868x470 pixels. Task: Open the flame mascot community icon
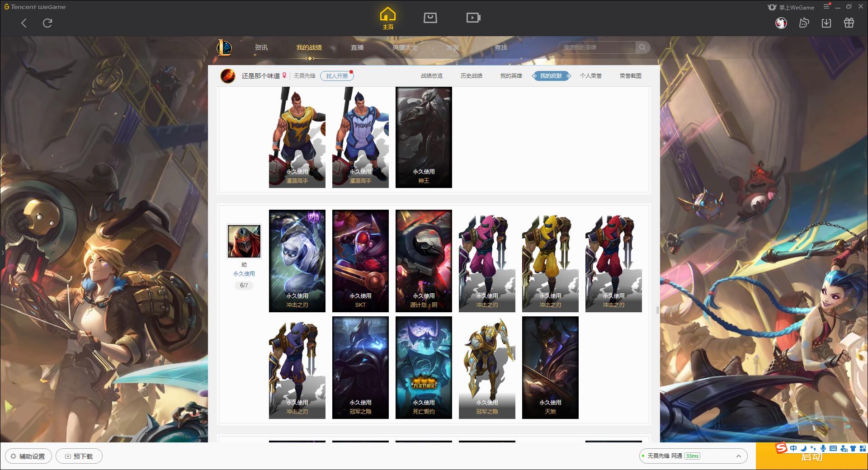[804, 23]
